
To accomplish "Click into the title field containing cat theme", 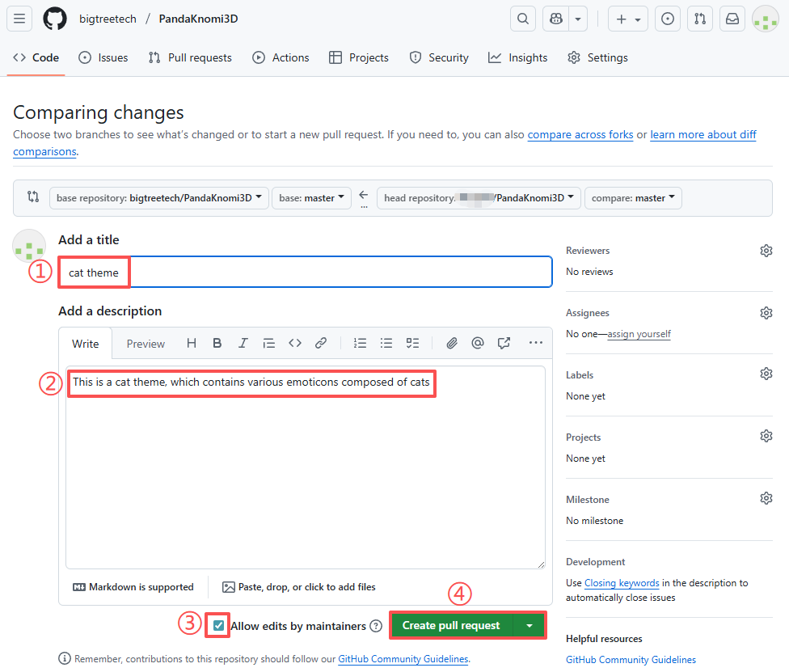I will (x=323, y=273).
